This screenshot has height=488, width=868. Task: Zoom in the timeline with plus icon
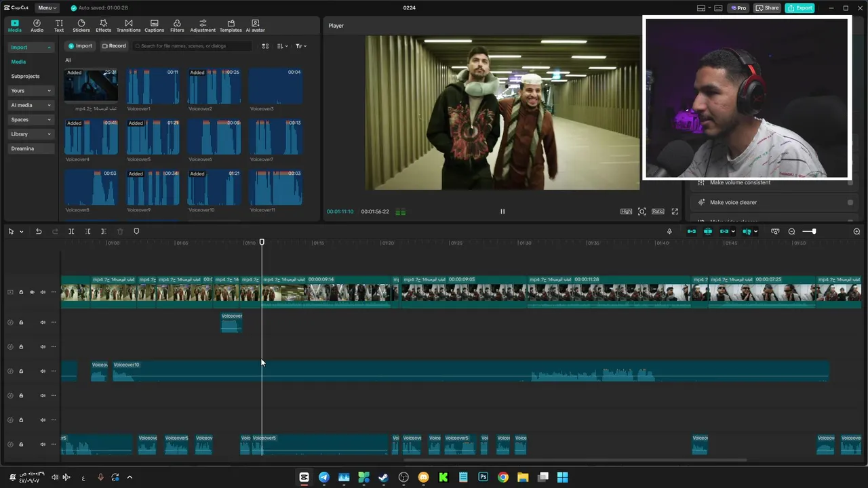point(856,232)
